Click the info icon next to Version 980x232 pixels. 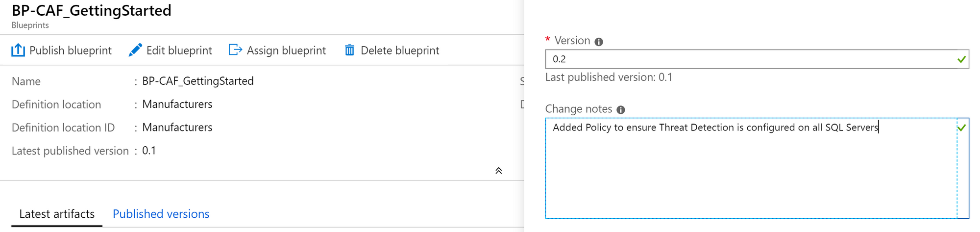[x=599, y=42]
